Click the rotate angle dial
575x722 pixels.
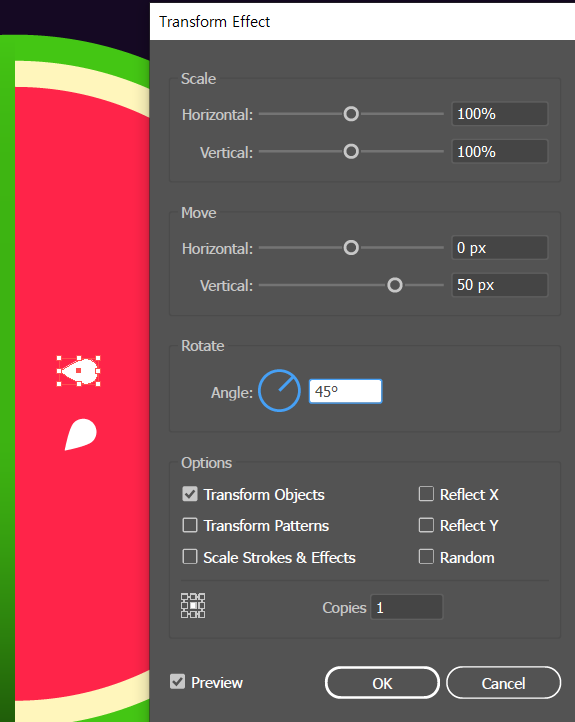(x=279, y=390)
